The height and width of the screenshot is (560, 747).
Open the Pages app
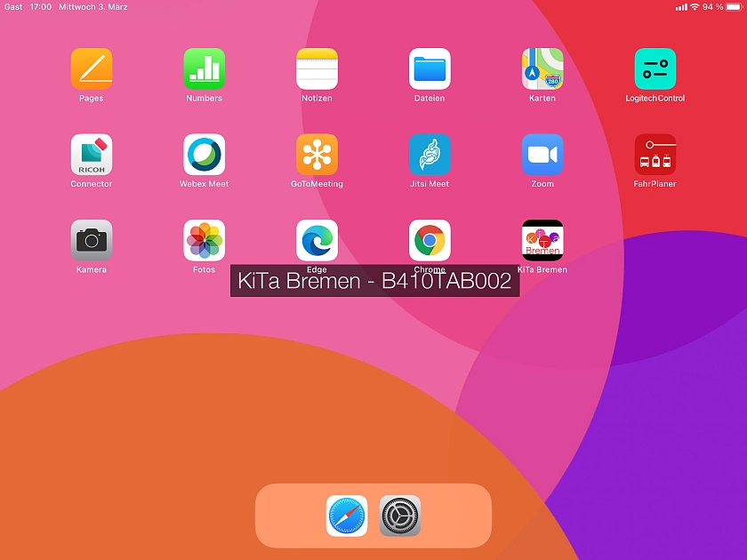(x=92, y=69)
